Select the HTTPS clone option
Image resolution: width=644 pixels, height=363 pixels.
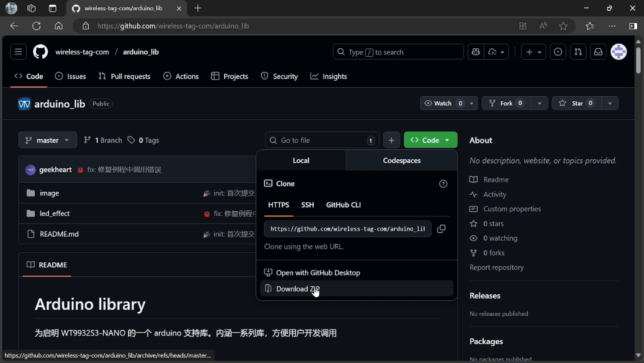pyautogui.click(x=278, y=205)
